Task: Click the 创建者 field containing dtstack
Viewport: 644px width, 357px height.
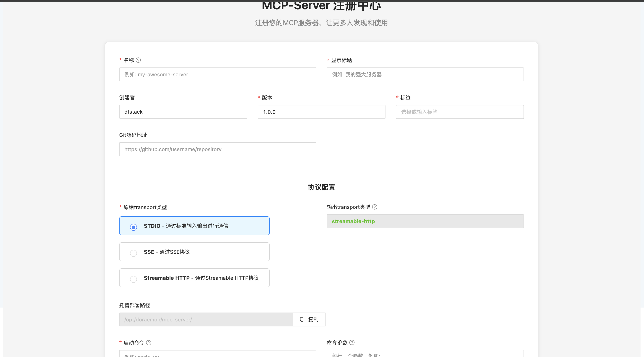Action: 183,111
